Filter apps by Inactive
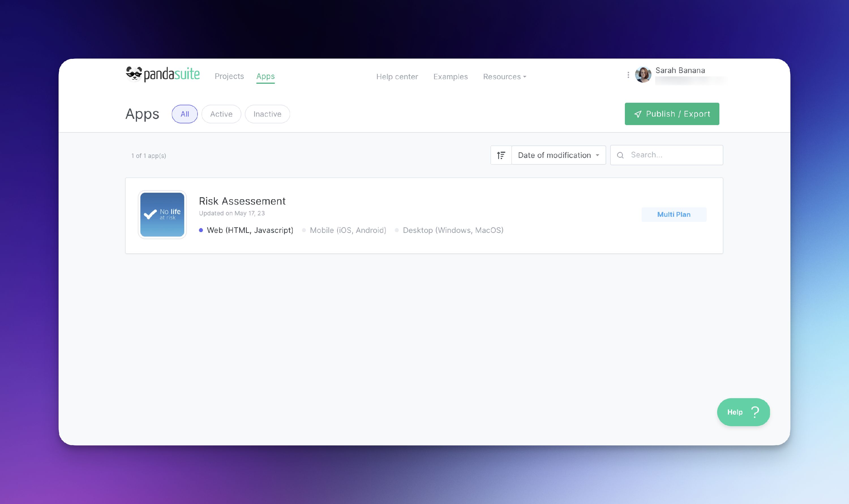Image resolution: width=849 pixels, height=504 pixels. (x=267, y=114)
